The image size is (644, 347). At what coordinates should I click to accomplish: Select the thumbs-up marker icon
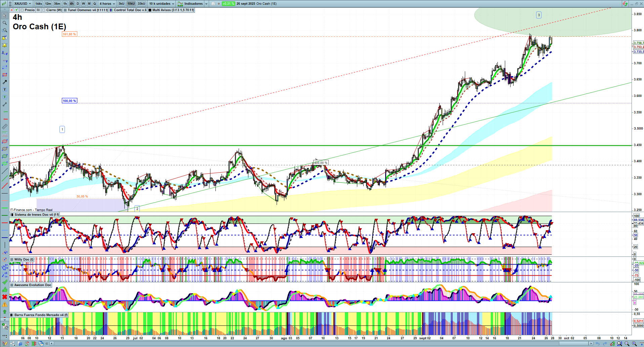[5, 289]
